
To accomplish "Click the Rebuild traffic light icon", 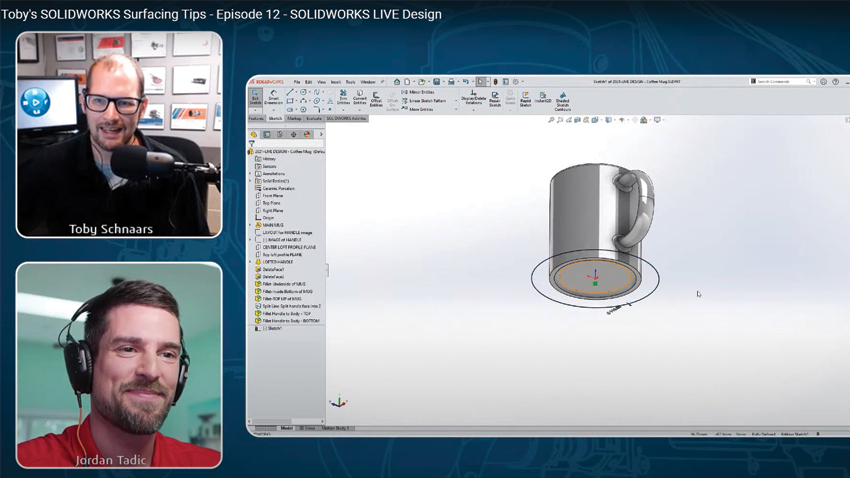I will 495,82.
